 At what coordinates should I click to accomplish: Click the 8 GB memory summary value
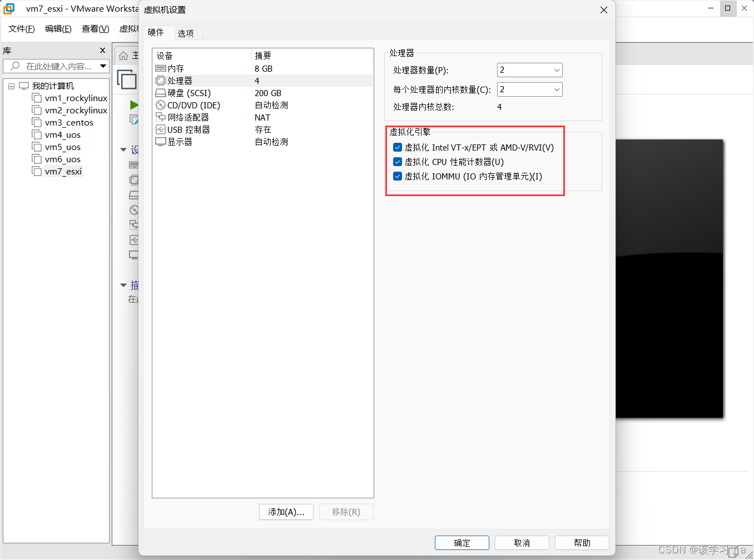coord(264,68)
